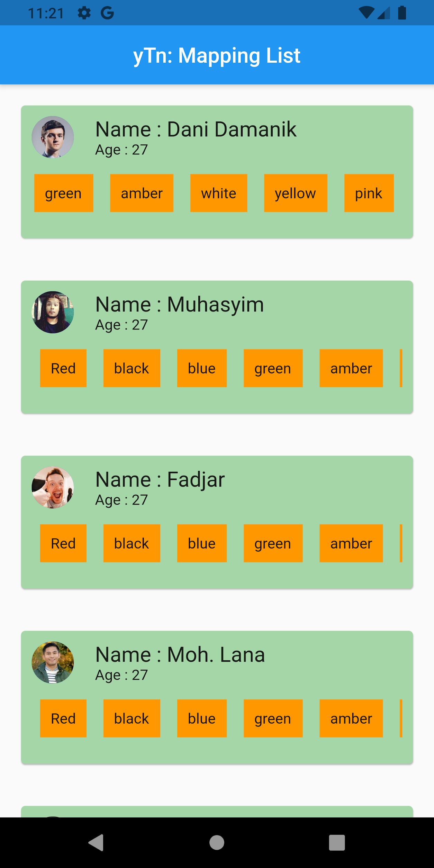434x868 pixels.
Task: Select the yellow tag on Dani Damanik's card
Action: click(x=295, y=193)
